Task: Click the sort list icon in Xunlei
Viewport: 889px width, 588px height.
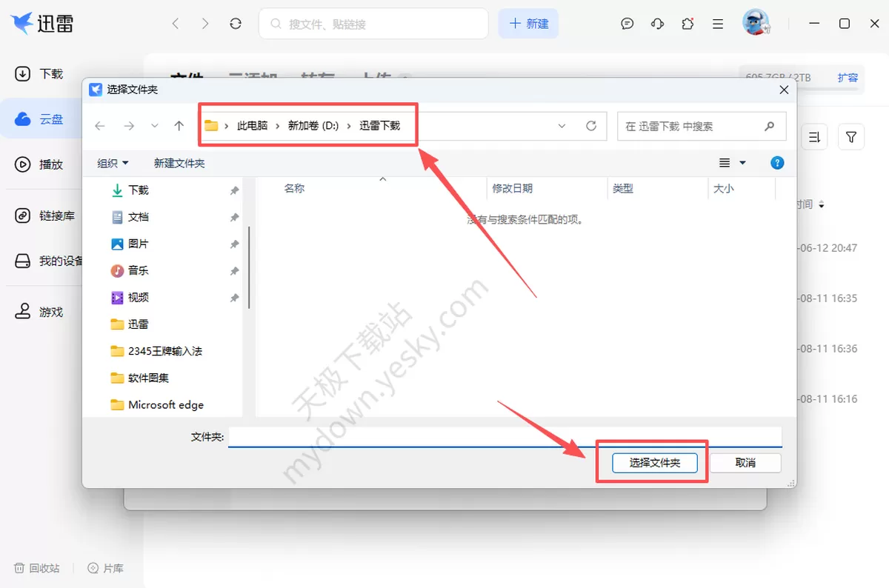Action: coord(814,137)
